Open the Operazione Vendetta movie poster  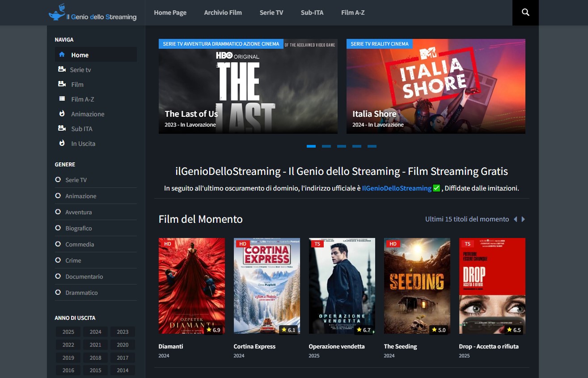coord(342,286)
